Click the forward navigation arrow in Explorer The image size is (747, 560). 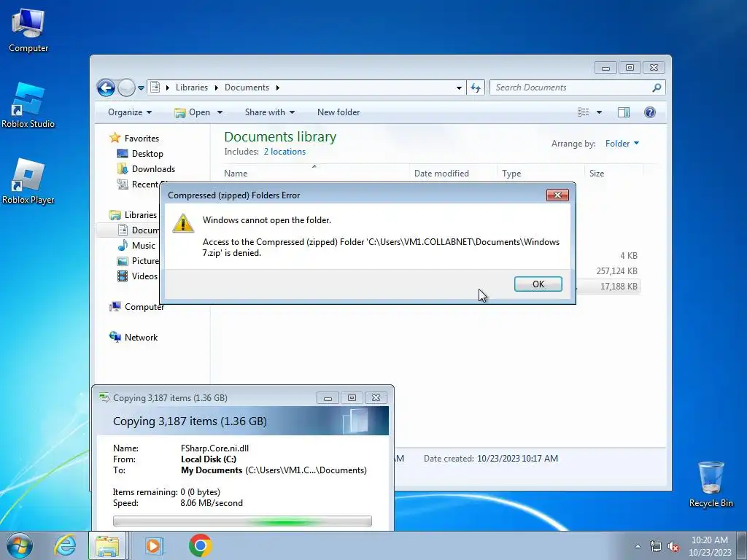click(126, 87)
